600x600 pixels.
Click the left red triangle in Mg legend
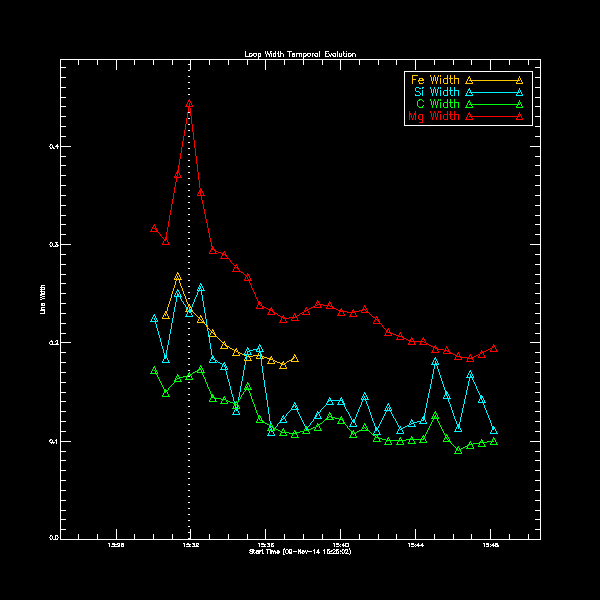click(468, 117)
